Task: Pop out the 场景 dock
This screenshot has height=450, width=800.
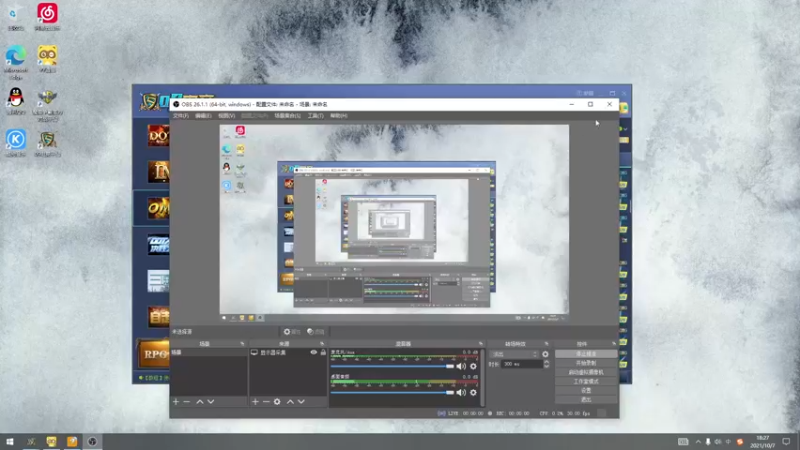Action: [242, 344]
